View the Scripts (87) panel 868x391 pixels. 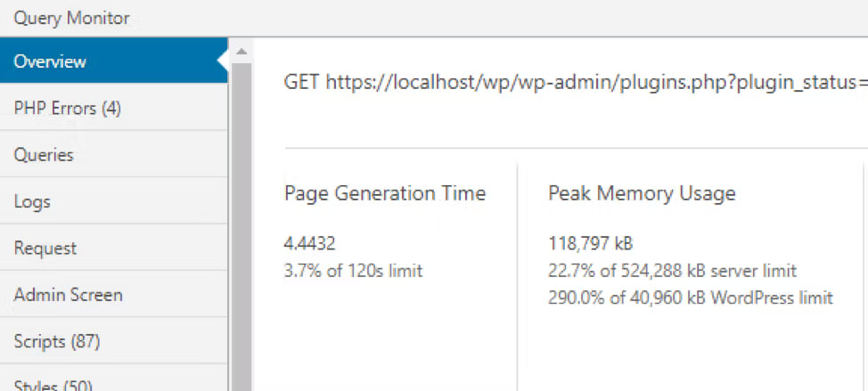[x=113, y=340]
